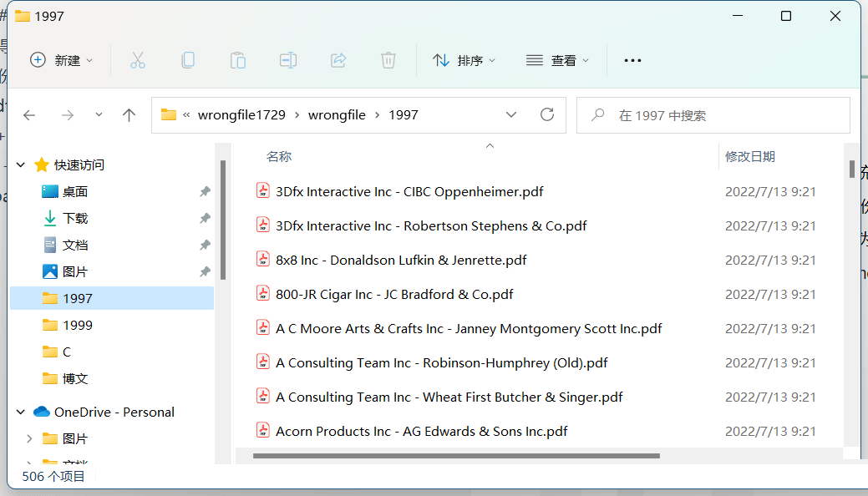Viewport: 868px width, 496px height.
Task: Click the Delete trash can icon
Action: (x=388, y=60)
